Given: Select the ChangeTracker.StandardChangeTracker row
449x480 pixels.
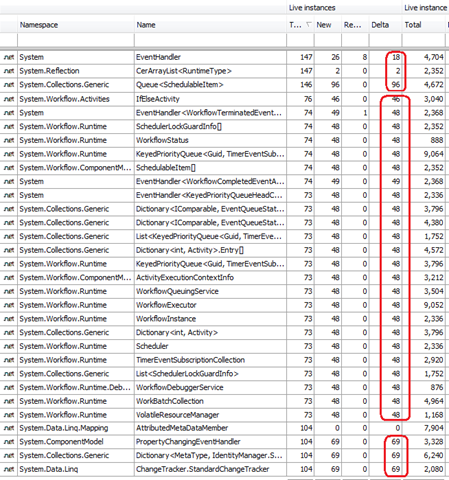Looking at the screenshot, I should (223, 469).
